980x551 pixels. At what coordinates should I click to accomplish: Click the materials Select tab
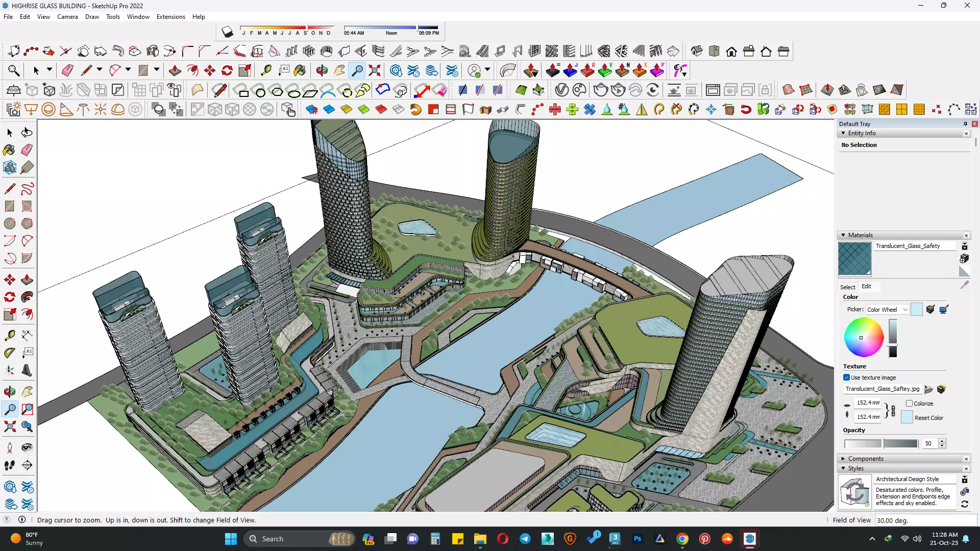click(x=847, y=287)
